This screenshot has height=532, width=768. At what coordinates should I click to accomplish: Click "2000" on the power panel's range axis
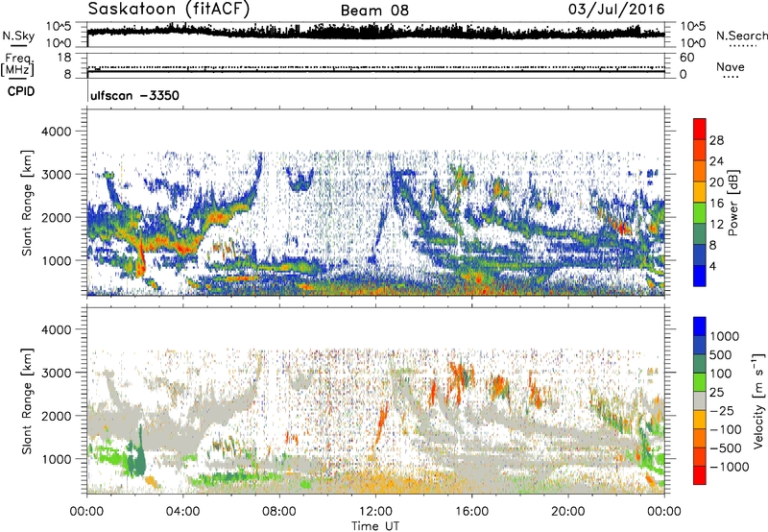click(x=57, y=217)
